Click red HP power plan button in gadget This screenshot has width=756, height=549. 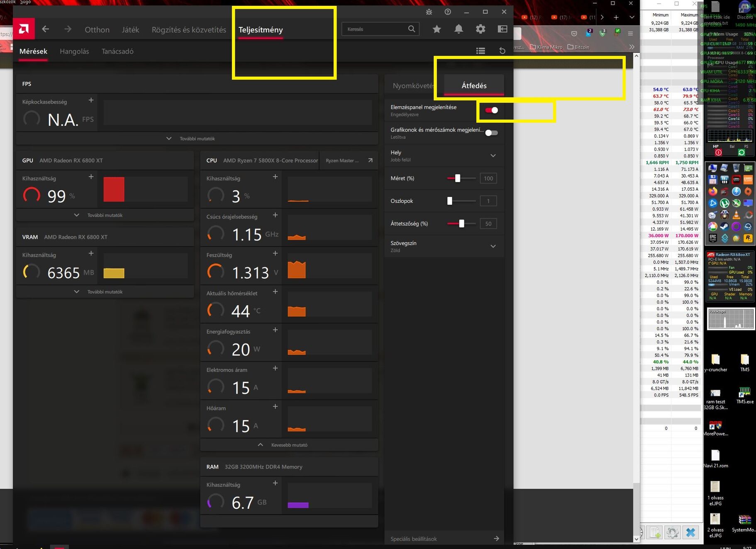click(718, 152)
